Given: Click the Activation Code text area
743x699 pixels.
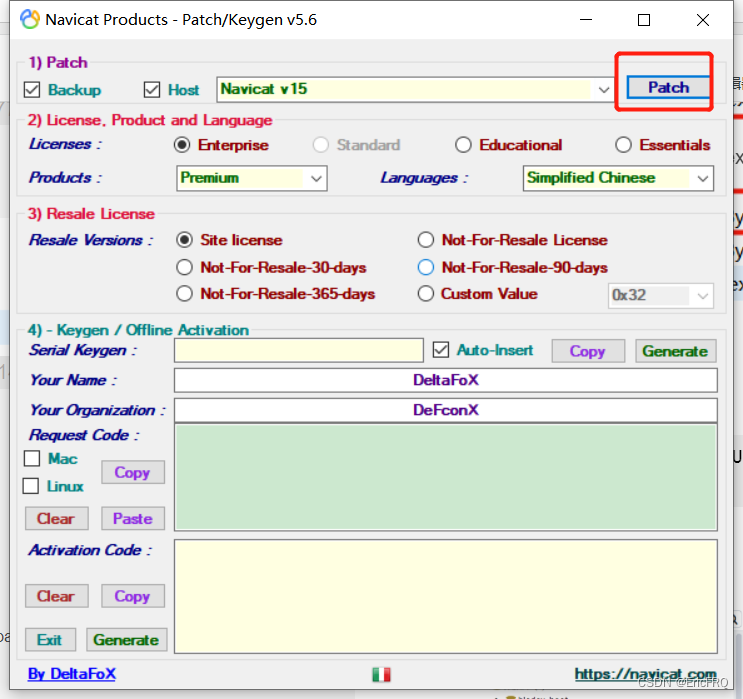Looking at the screenshot, I should (x=445, y=596).
